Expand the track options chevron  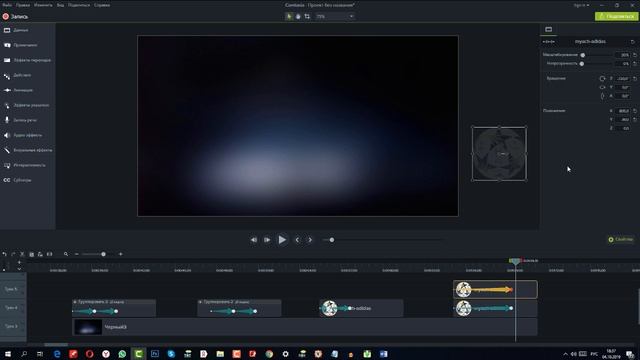coord(19,269)
